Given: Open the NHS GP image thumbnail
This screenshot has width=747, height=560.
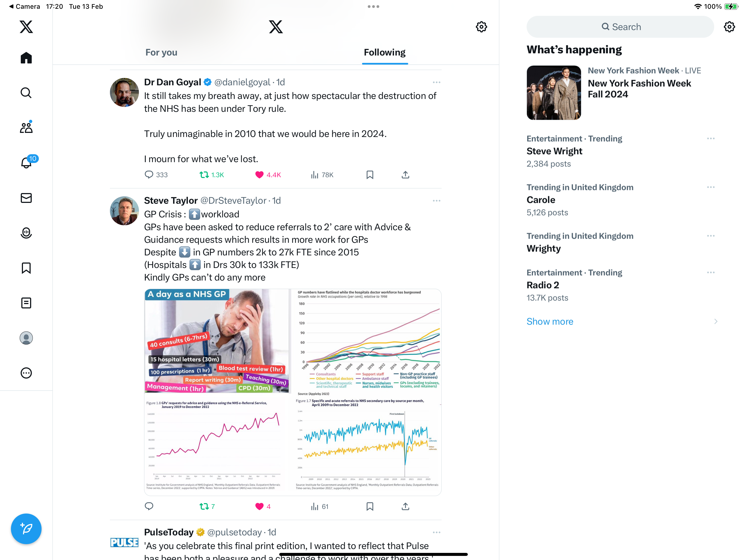Looking at the screenshot, I should click(217, 341).
